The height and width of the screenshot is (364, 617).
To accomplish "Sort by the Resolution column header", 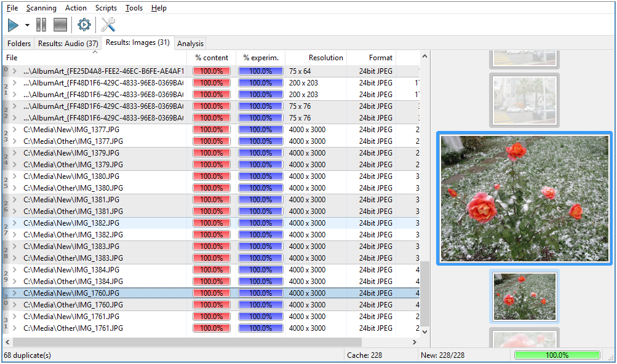I will click(325, 58).
